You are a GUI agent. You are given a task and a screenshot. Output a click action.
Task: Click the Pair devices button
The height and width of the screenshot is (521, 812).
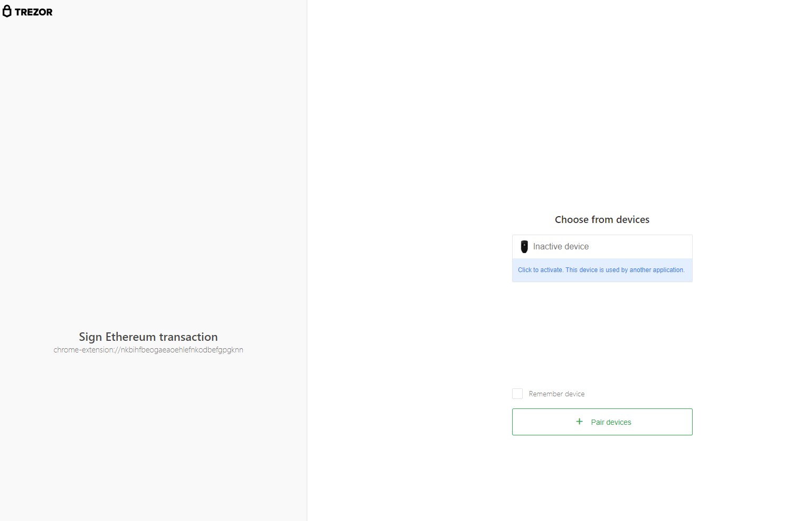click(x=602, y=422)
